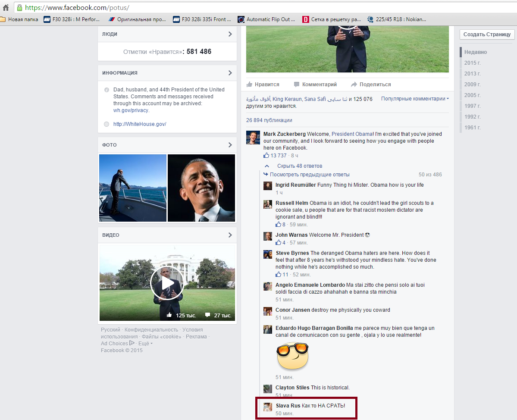This screenshot has height=420, width=517.
Task: Expand the ЛЮДИ section arrow
Action: click(230, 34)
